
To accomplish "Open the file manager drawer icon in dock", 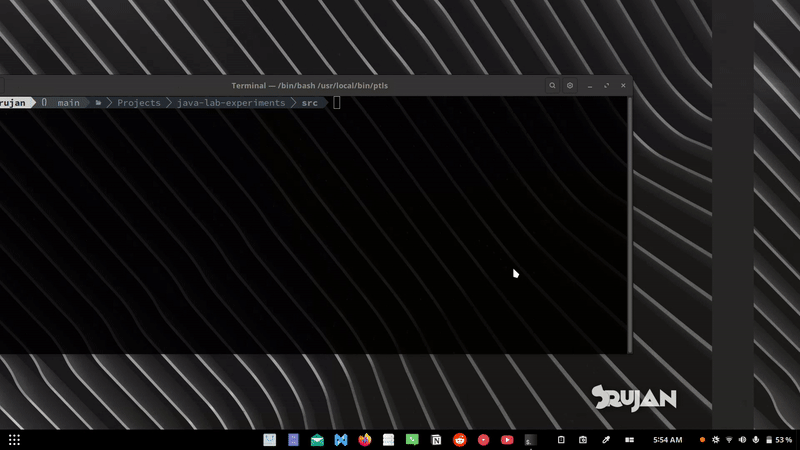I will pyautogui.click(x=388, y=440).
